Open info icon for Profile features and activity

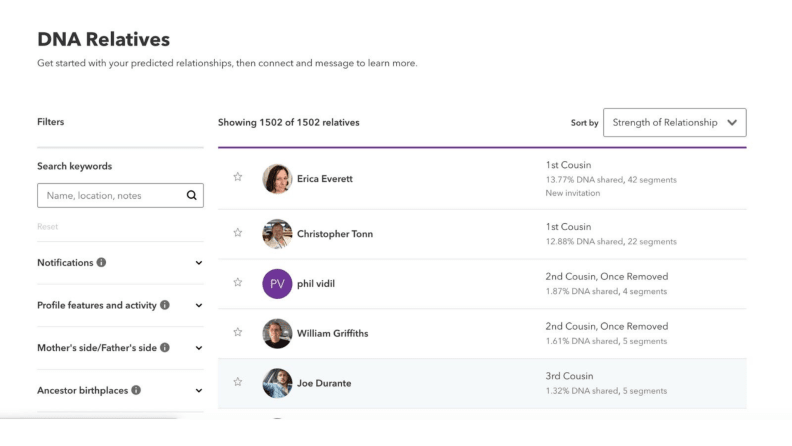(x=165, y=305)
